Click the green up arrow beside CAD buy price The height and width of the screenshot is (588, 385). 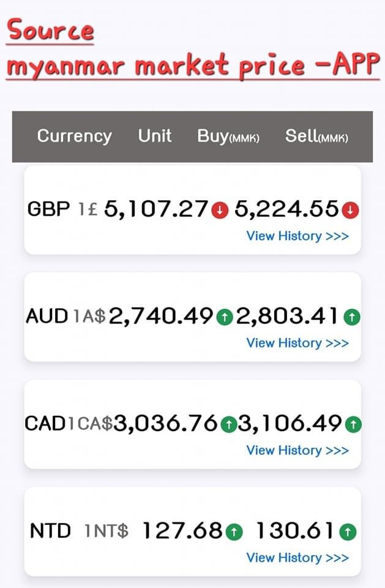(x=228, y=424)
